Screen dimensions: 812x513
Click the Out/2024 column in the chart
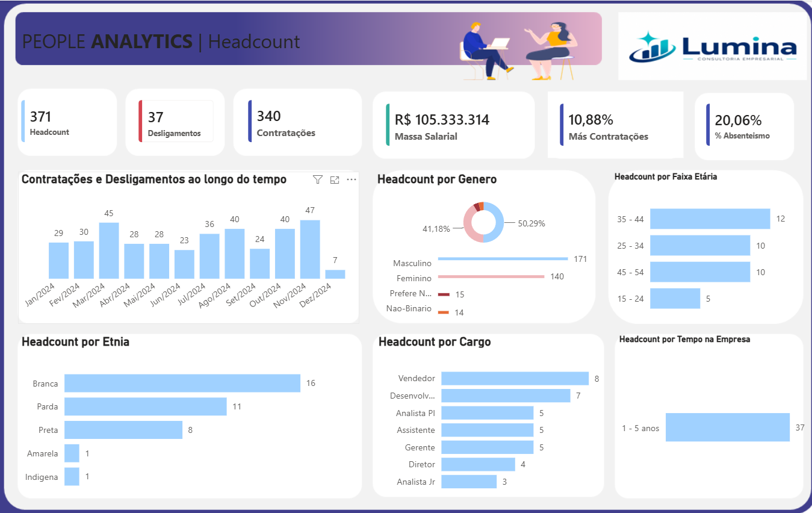pyautogui.click(x=285, y=253)
